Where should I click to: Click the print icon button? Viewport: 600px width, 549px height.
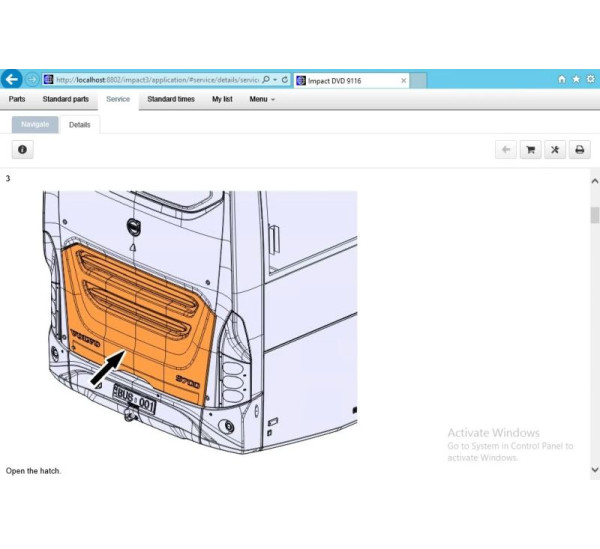click(579, 150)
